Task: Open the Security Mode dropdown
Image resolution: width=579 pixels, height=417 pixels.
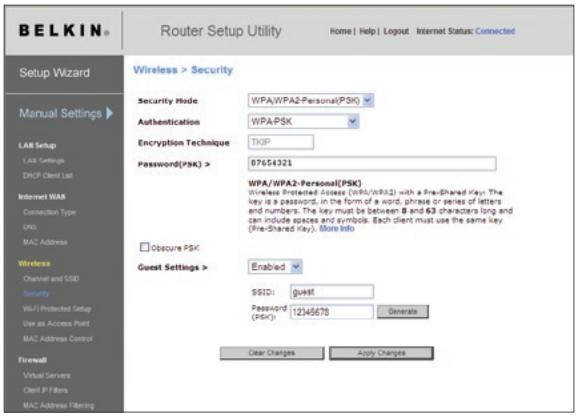Action: click(x=311, y=100)
